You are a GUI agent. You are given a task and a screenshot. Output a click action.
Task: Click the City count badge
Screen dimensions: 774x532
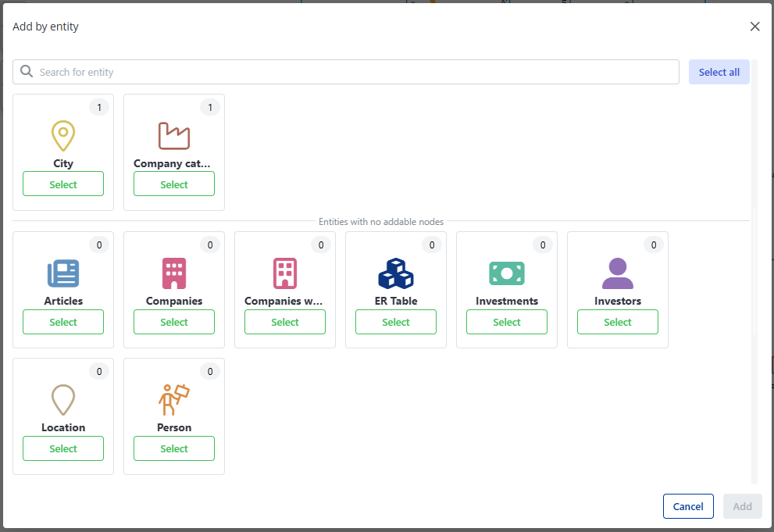pos(99,107)
